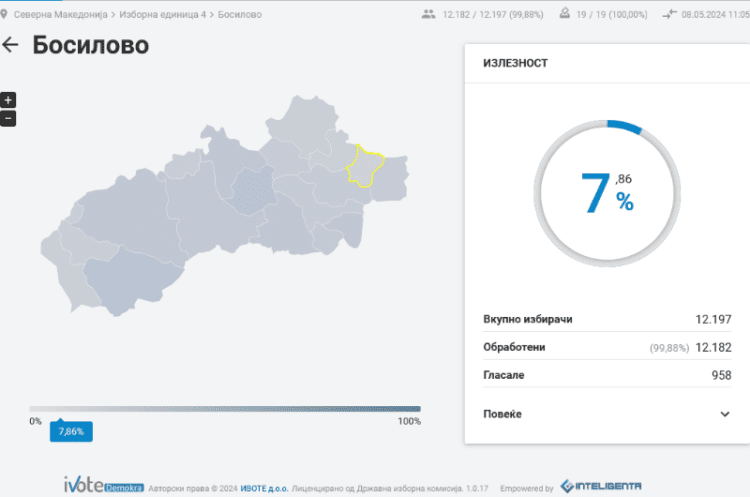Click the Вкупно избирачи label
750x497 pixels.
[x=528, y=319]
